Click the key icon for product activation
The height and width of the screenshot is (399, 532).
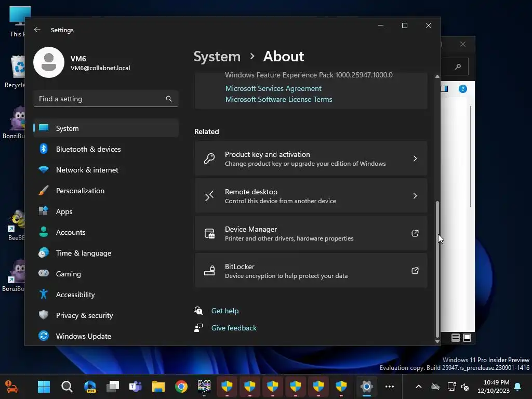pyautogui.click(x=209, y=158)
